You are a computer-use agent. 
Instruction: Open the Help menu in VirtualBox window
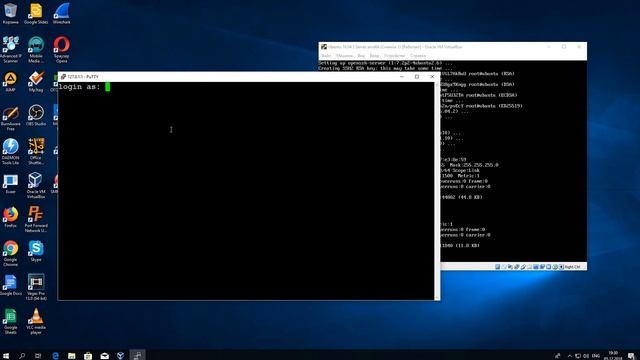click(418, 56)
